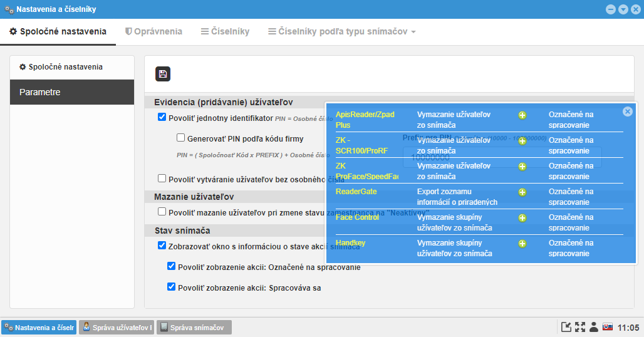
Task: Toggle Povoliť zobrazenie akcii: Spracováva sa
Action: [171, 286]
